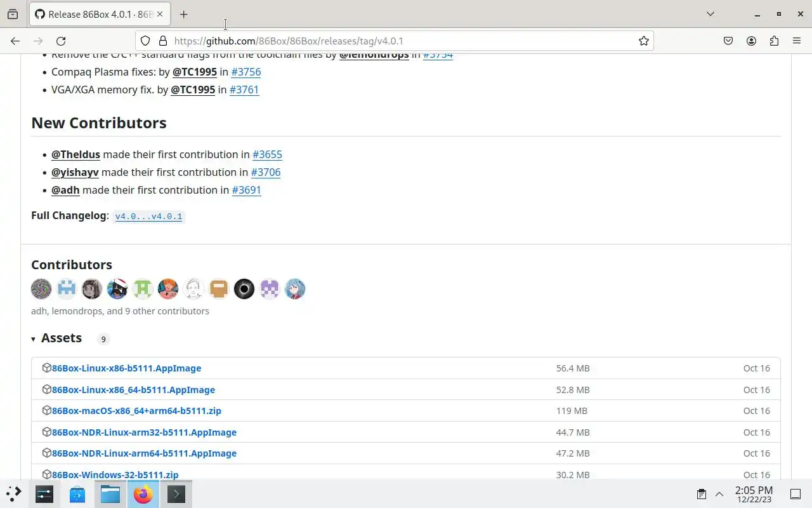Click the first contributor avatar
The width and height of the screenshot is (812, 508).
[41, 289]
